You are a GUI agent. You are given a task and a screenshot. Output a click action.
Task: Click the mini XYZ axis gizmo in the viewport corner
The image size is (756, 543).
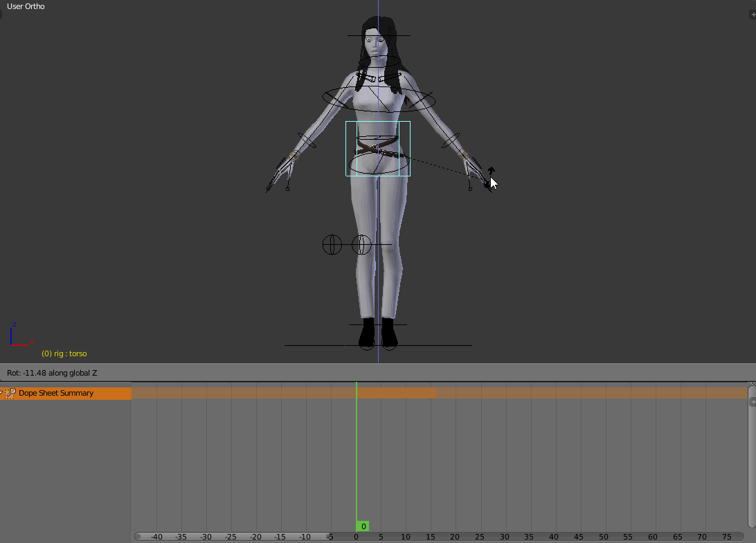[x=17, y=335]
